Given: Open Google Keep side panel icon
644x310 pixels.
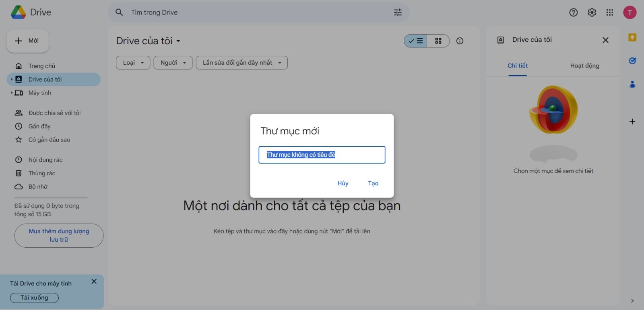Looking at the screenshot, I should click(632, 37).
